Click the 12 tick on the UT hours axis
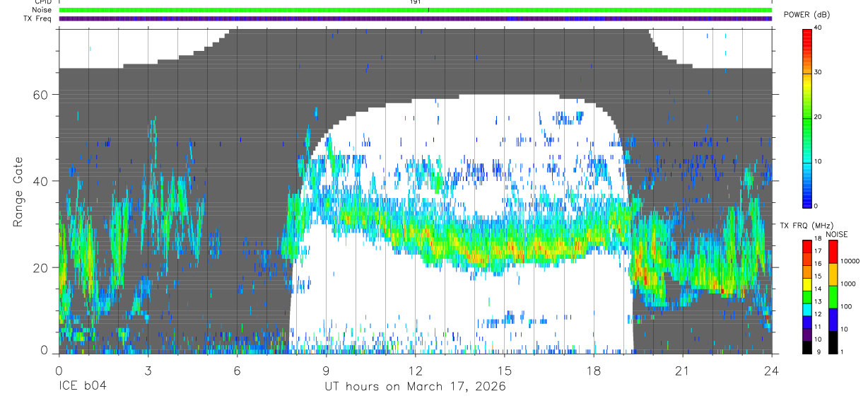Image resolution: width=868 pixels, height=401 pixels. coord(415,370)
